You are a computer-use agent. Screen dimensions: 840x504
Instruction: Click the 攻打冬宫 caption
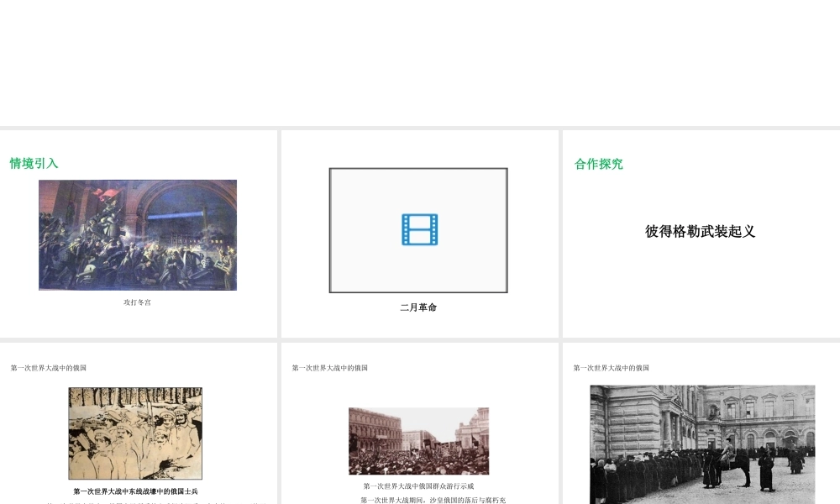(x=137, y=302)
